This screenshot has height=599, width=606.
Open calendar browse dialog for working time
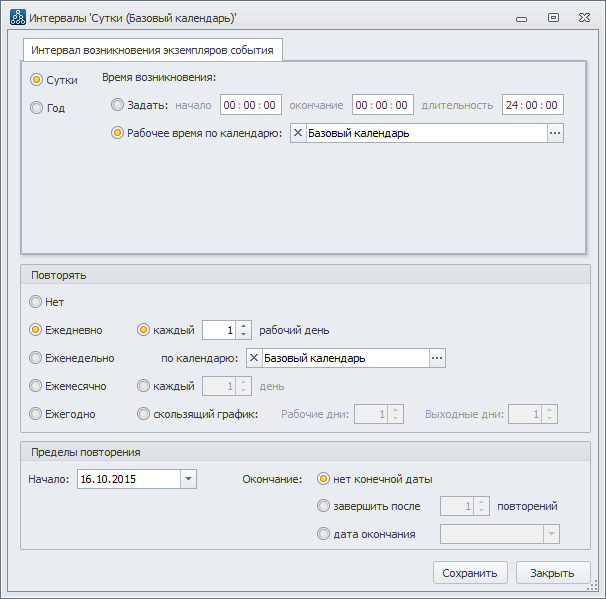(555, 133)
